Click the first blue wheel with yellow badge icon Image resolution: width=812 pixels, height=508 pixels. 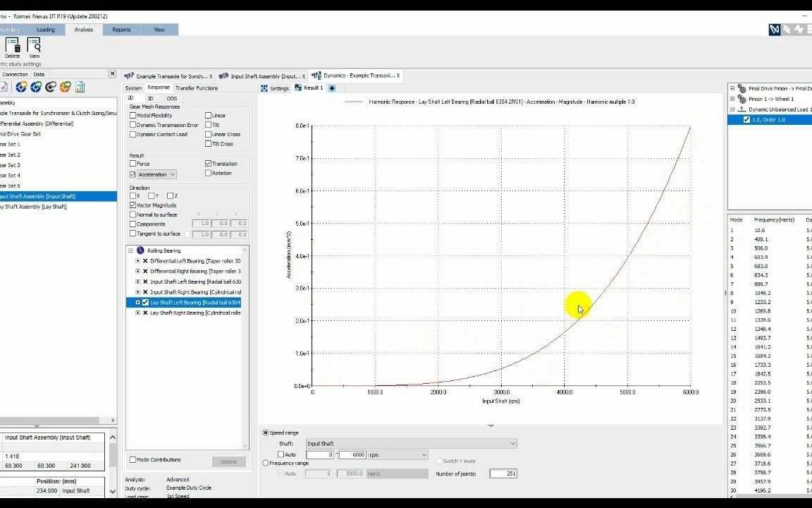[x=21, y=87]
